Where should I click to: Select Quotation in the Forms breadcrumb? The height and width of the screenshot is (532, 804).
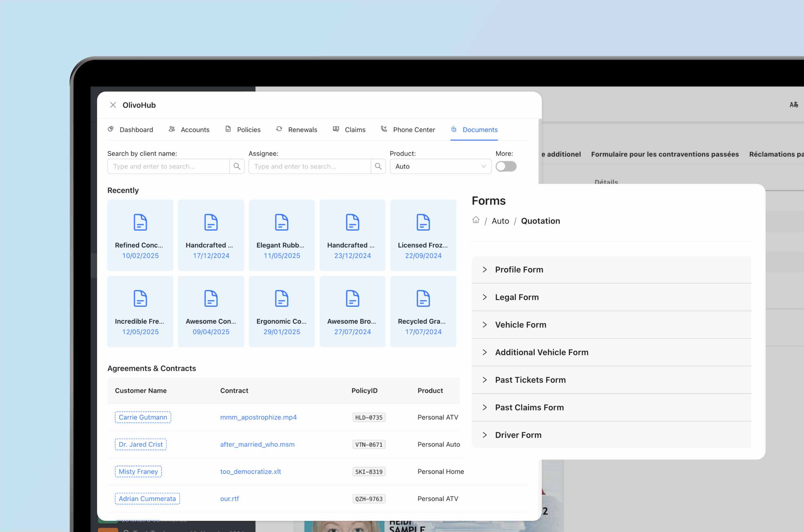click(x=541, y=220)
